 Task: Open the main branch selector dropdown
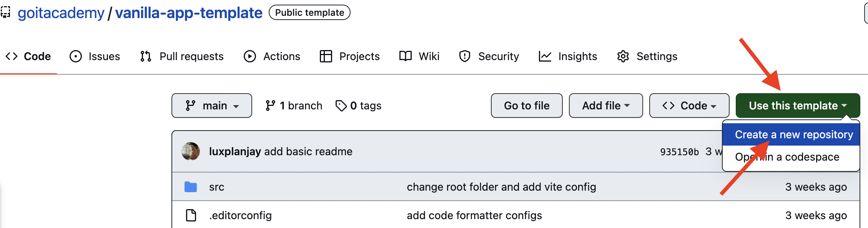coord(211,105)
